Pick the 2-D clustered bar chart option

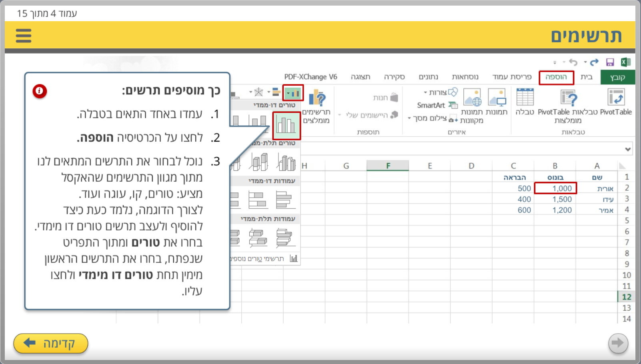(285, 200)
